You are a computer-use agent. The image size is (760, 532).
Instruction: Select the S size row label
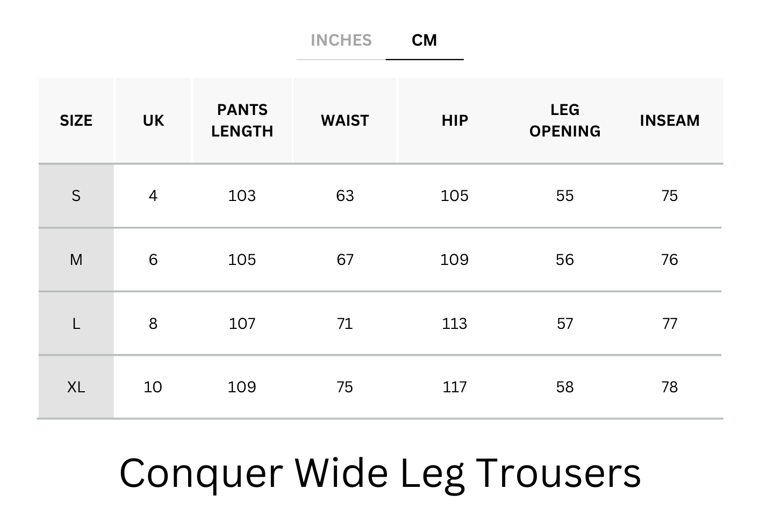tap(76, 196)
